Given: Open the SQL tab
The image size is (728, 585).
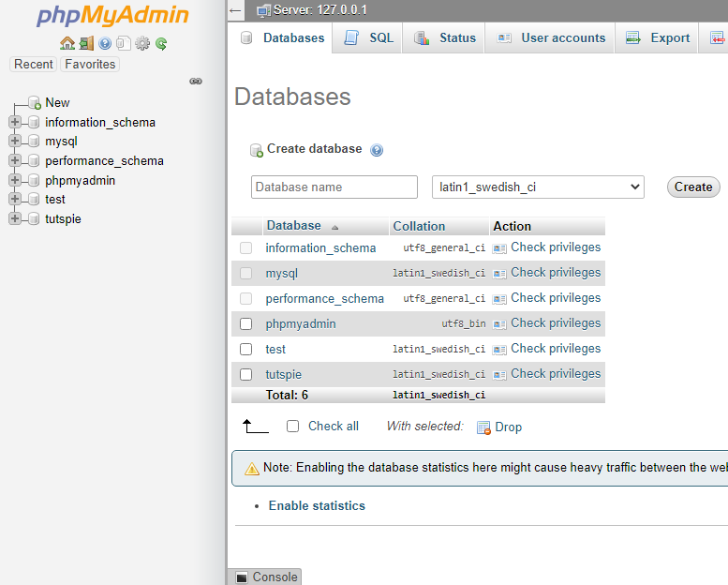Looking at the screenshot, I should 368,38.
